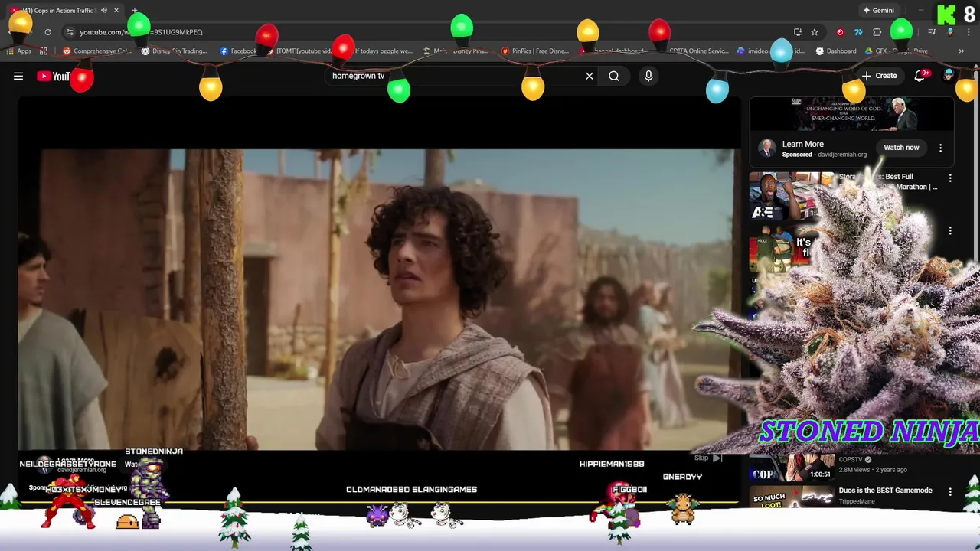The image size is (980, 551).
Task: Open COPSTV channel name
Action: pos(851,460)
